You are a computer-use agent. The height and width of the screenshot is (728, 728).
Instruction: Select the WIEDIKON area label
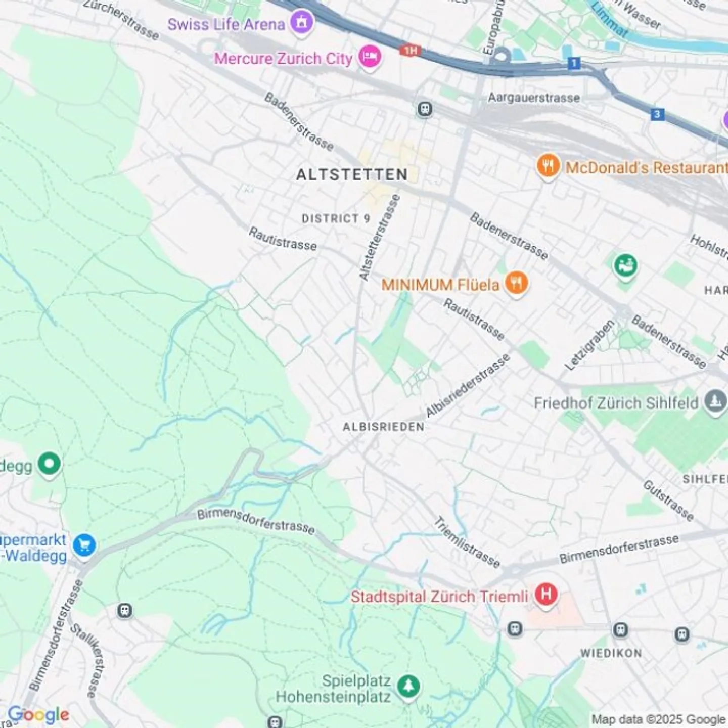pyautogui.click(x=611, y=653)
